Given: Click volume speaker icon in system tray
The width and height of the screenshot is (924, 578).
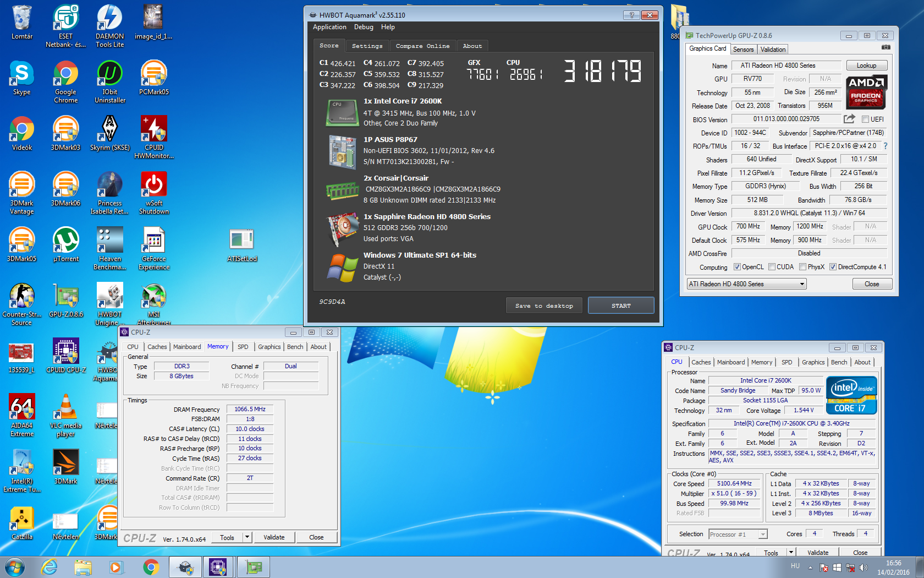Looking at the screenshot, I should [x=863, y=567].
